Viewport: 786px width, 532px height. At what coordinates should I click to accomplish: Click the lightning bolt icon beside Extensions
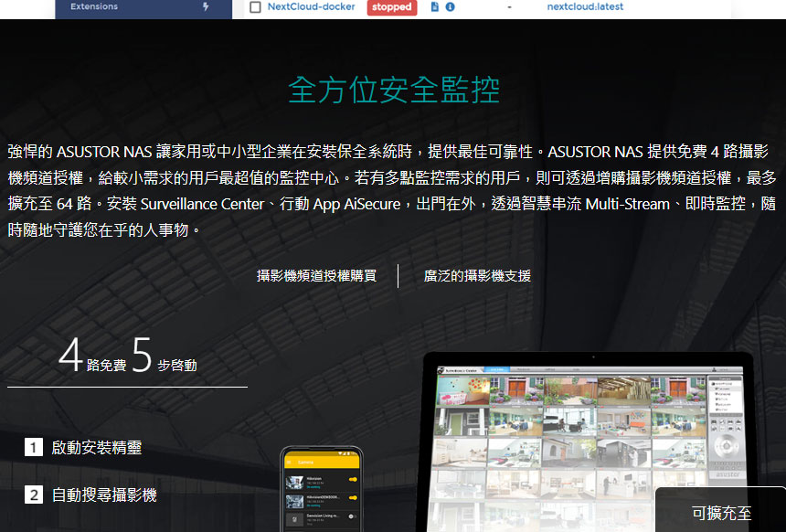tap(206, 6)
